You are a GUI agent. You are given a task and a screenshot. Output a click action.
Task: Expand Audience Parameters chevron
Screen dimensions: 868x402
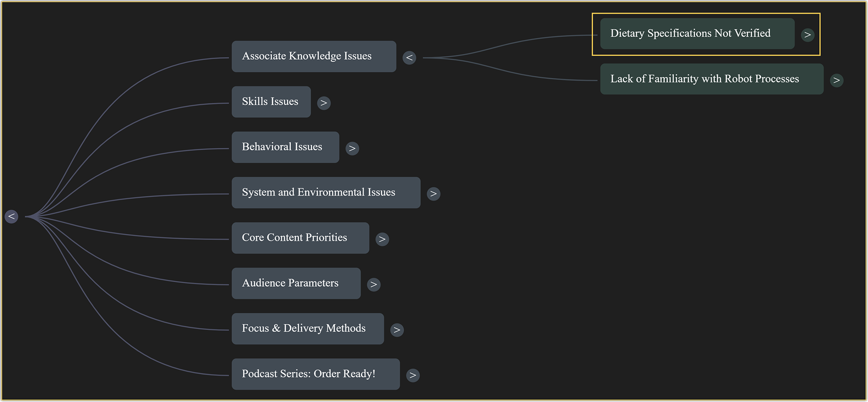click(x=373, y=284)
